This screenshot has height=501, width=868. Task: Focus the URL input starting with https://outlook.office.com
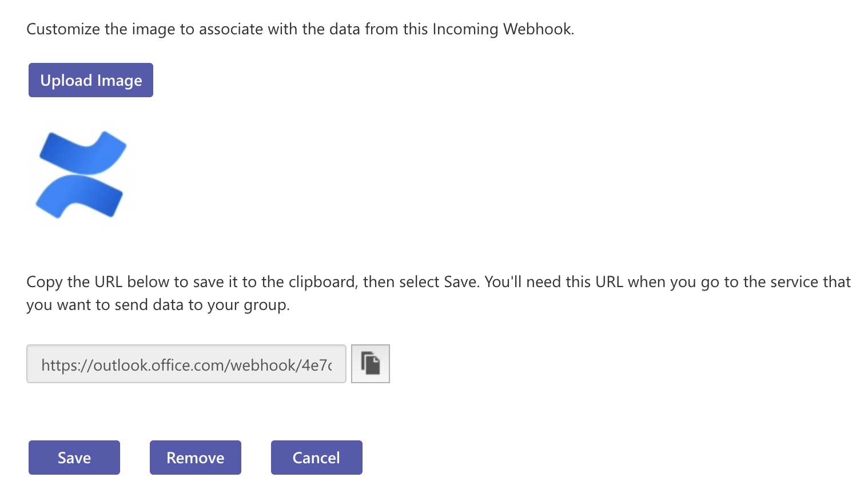(186, 364)
